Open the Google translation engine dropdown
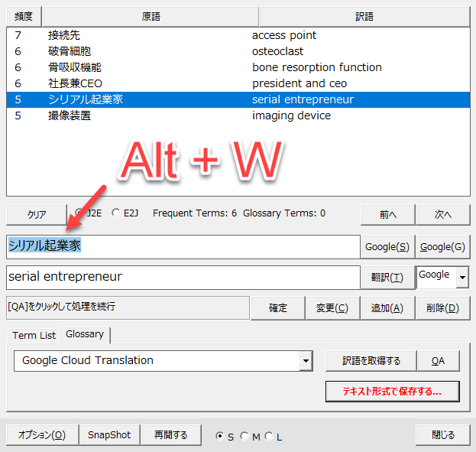476x452 pixels. tap(461, 277)
